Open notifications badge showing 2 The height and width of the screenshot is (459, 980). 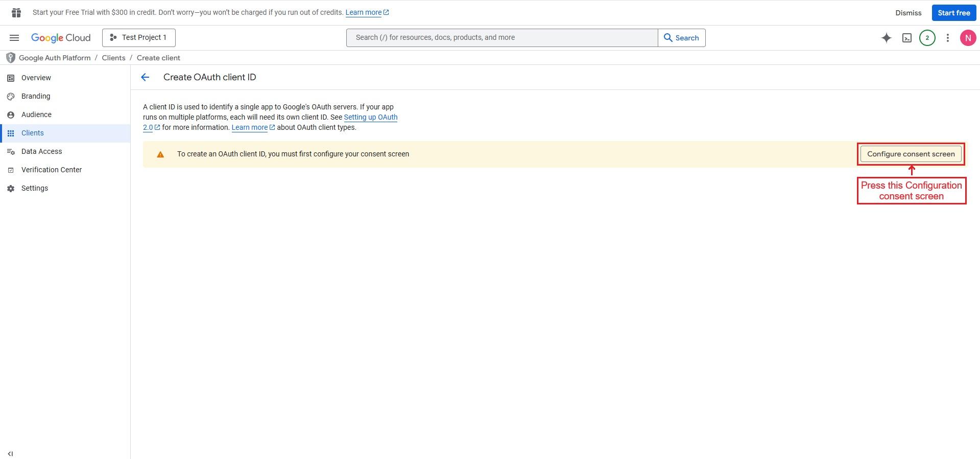(x=927, y=38)
